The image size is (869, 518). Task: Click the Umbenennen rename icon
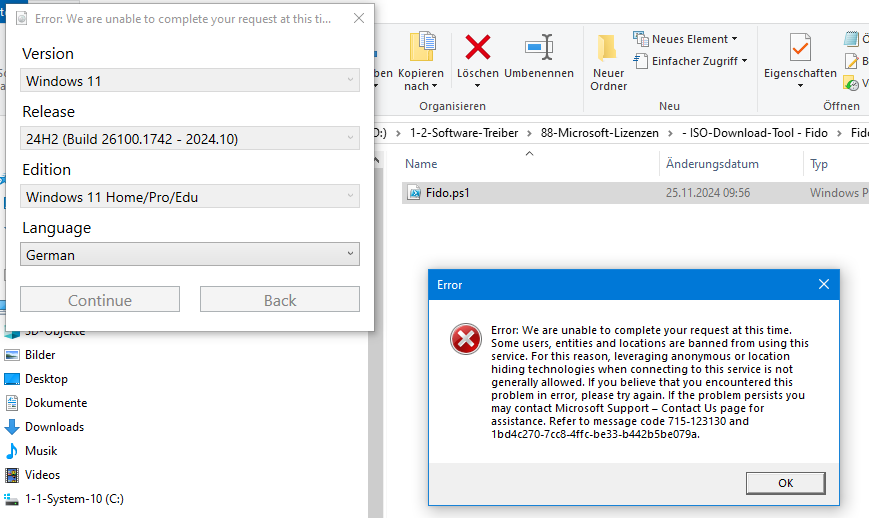539,47
